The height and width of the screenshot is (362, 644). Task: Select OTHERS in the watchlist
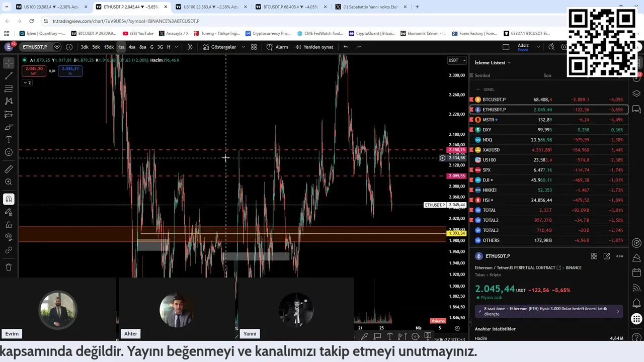(x=549, y=240)
